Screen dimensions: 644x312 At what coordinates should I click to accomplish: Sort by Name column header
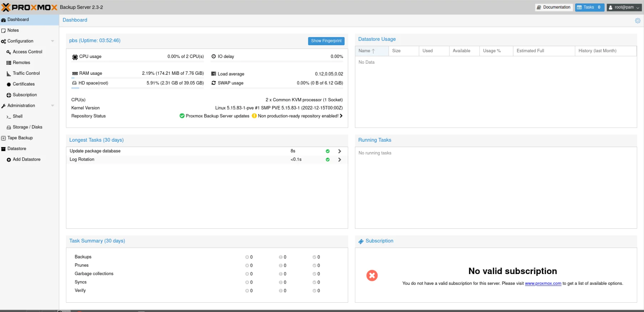click(x=372, y=51)
